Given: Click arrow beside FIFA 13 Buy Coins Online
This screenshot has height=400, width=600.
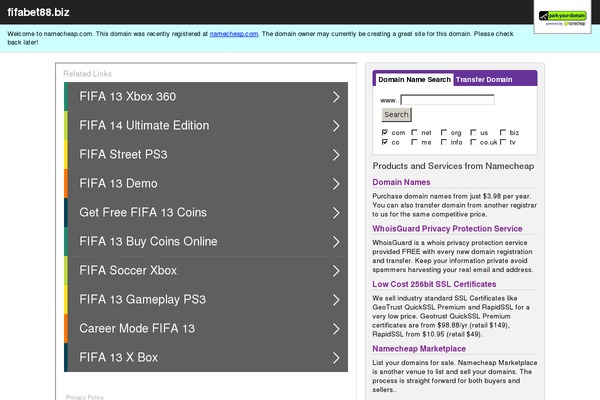Looking at the screenshot, I should point(336,242).
